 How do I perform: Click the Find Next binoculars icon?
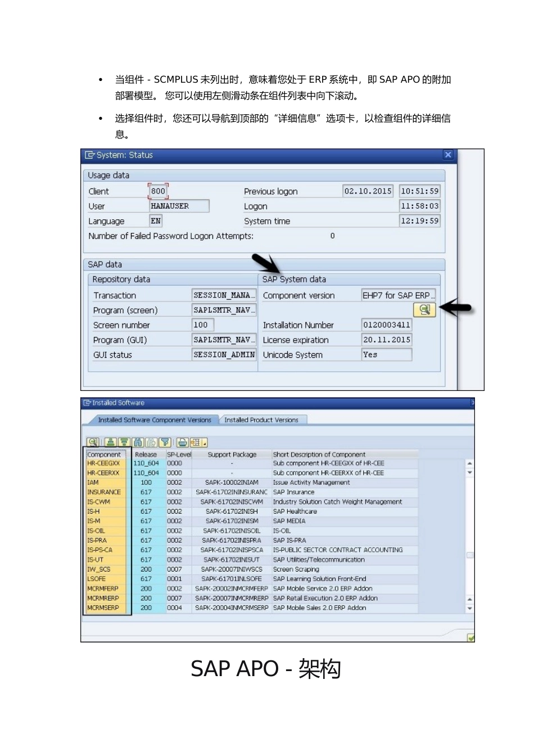pyautogui.click(x=151, y=442)
